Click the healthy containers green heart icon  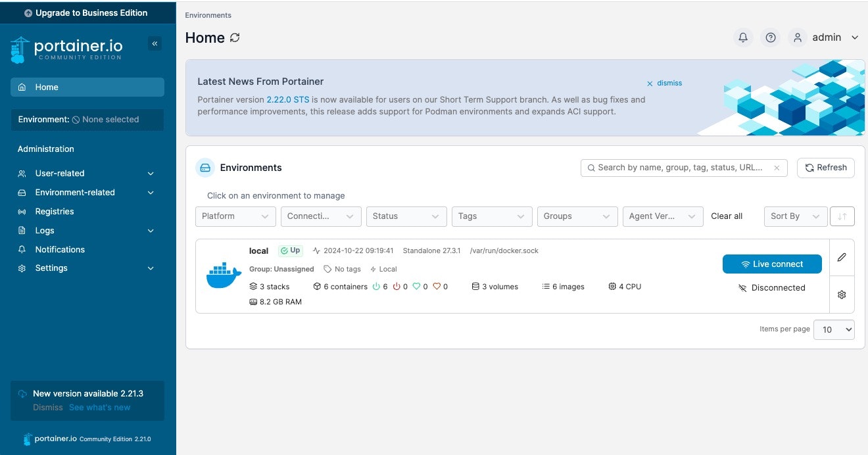coord(416,287)
